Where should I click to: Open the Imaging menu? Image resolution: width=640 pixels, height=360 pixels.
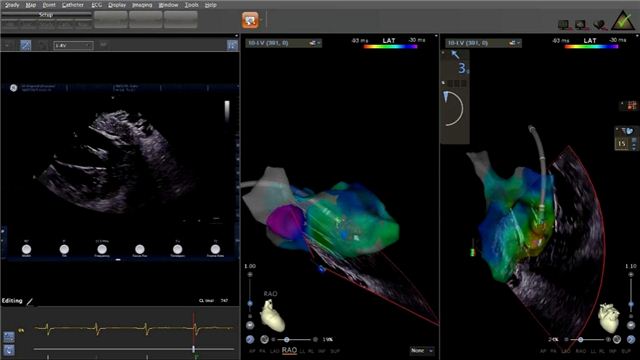point(142,5)
